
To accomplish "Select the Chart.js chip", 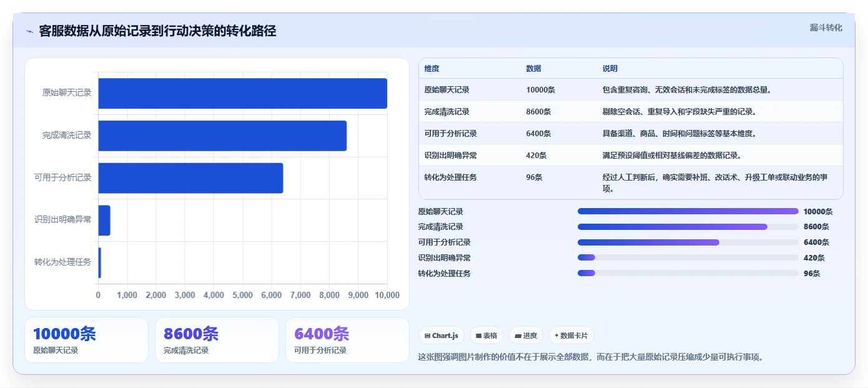I will (441, 336).
